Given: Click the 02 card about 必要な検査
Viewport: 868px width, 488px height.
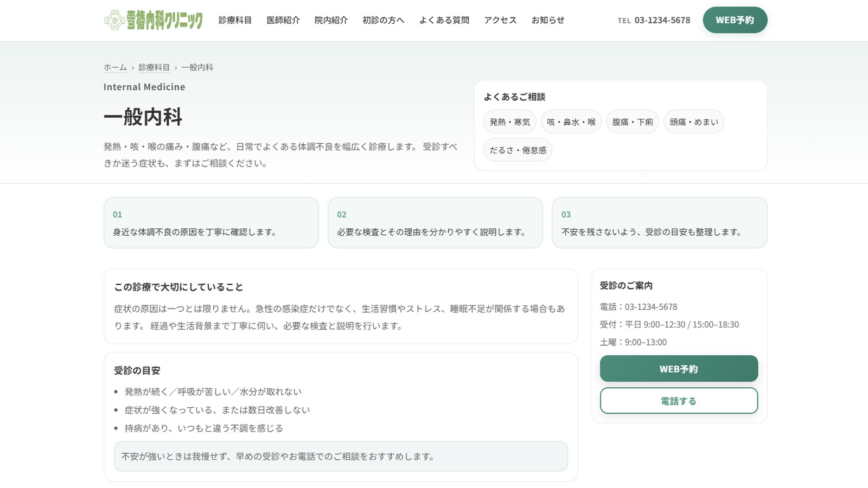Looking at the screenshot, I should 435,223.
